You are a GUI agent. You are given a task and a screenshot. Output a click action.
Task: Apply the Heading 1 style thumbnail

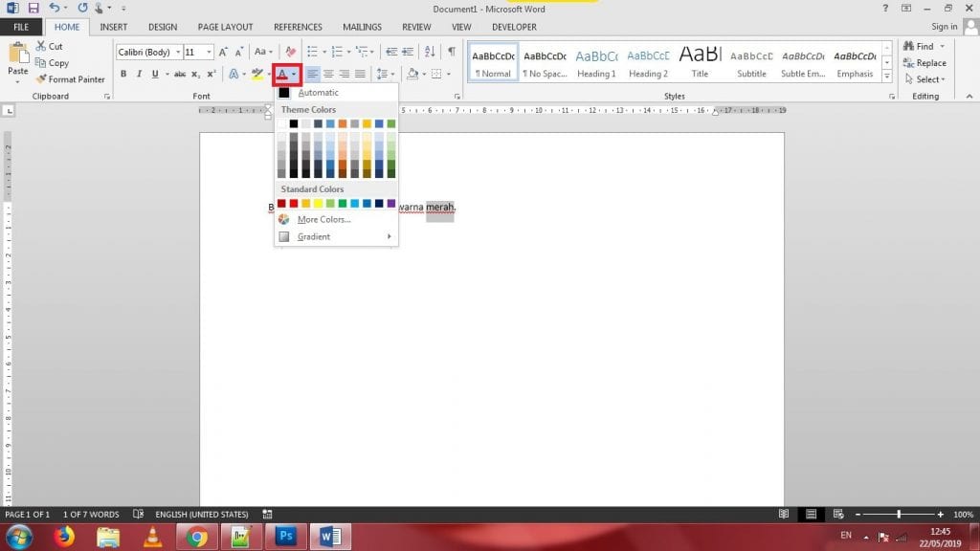[x=596, y=63]
